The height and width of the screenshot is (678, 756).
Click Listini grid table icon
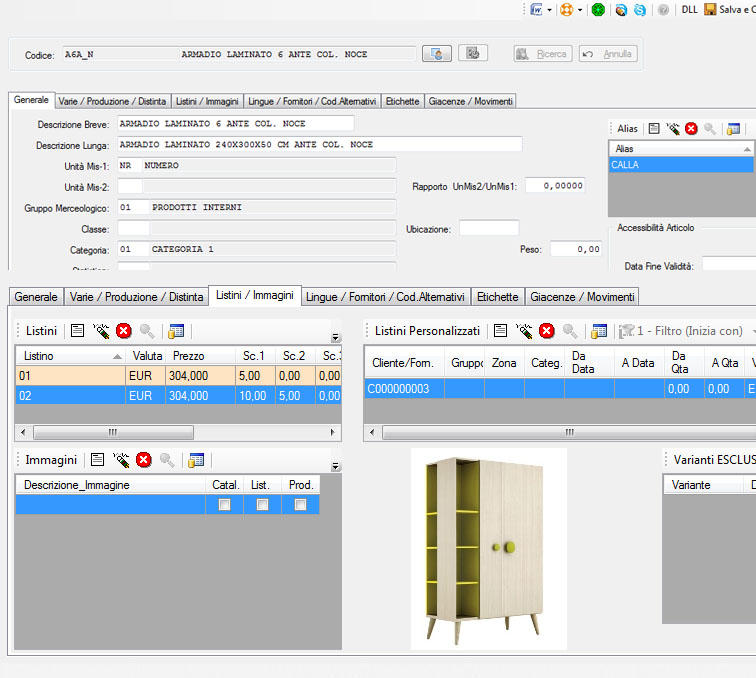[x=176, y=331]
